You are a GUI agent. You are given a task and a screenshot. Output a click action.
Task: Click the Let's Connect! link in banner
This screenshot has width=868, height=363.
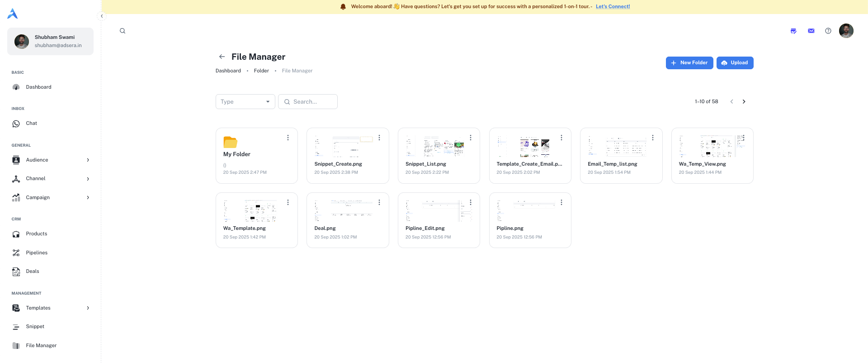pyautogui.click(x=613, y=6)
